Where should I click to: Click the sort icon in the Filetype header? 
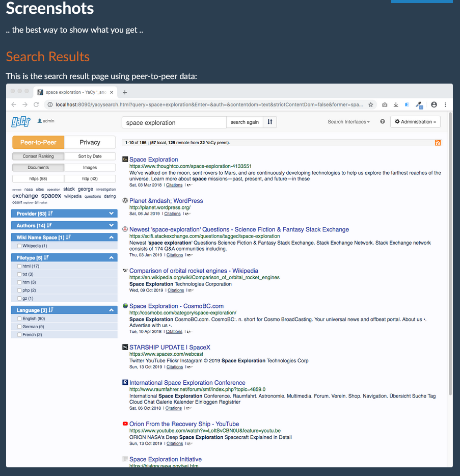click(x=46, y=257)
